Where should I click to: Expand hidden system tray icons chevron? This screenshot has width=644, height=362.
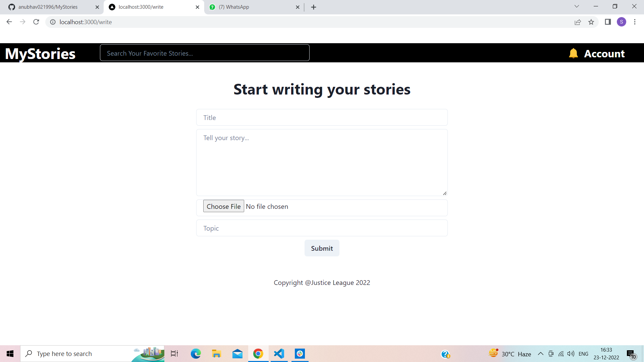(540, 354)
